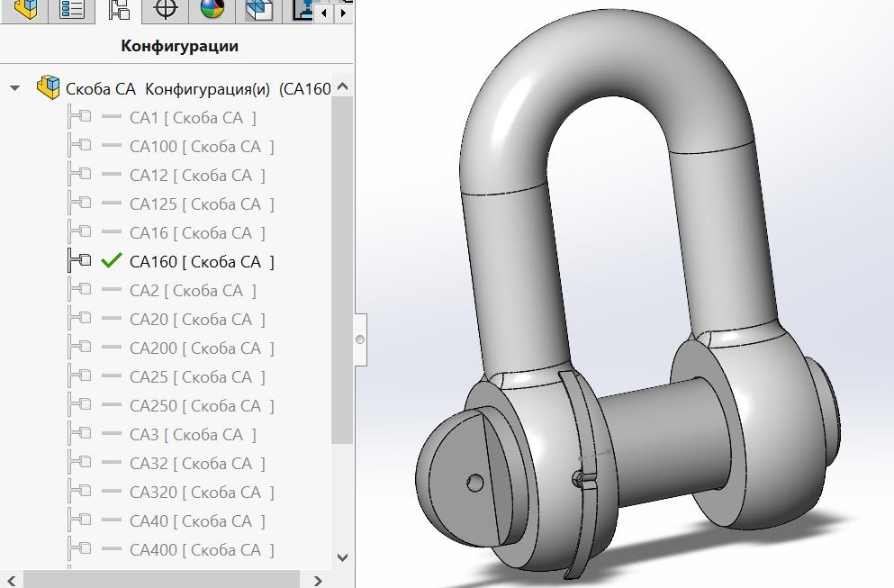Screen dimensions: 894x588
Task: Switch to the PropertyManager tab
Action: [x=72, y=10]
